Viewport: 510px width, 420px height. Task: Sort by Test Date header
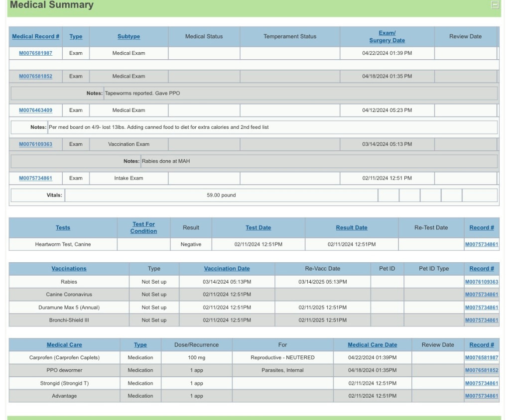[x=258, y=227]
